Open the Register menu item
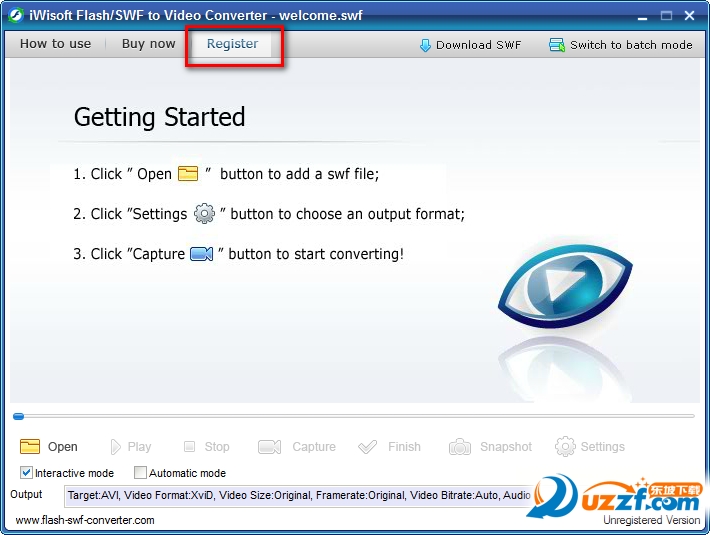The height and width of the screenshot is (535, 710). click(232, 44)
